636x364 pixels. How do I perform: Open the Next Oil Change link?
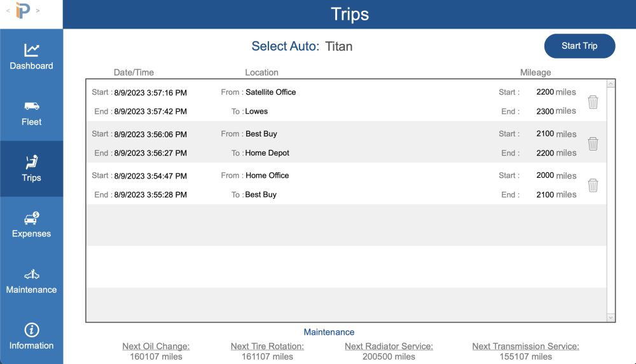(156, 346)
